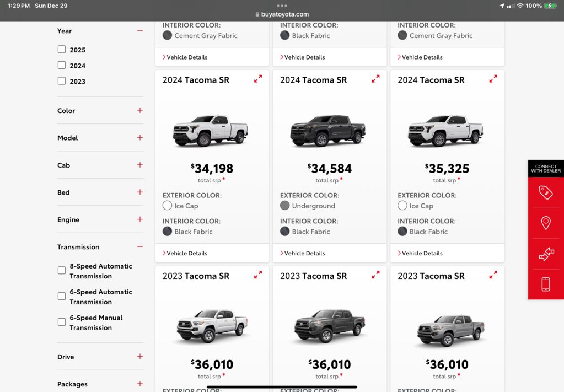Check 6-Speed Manual Transmission filter
Viewport: 564px width, 392px height.
(x=62, y=322)
